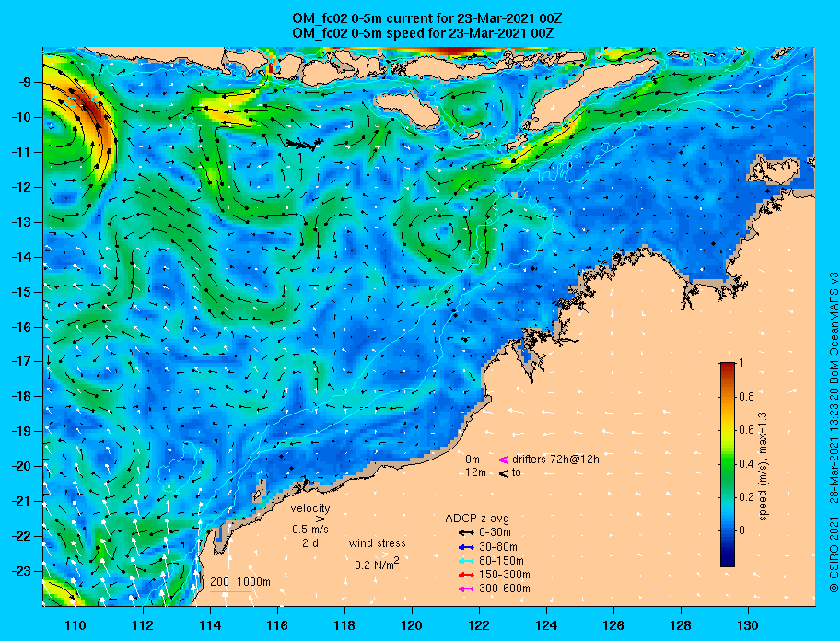Viewport: 840px width, 641px height.
Task: Click the 'wind stress' label
Action: coord(377,543)
